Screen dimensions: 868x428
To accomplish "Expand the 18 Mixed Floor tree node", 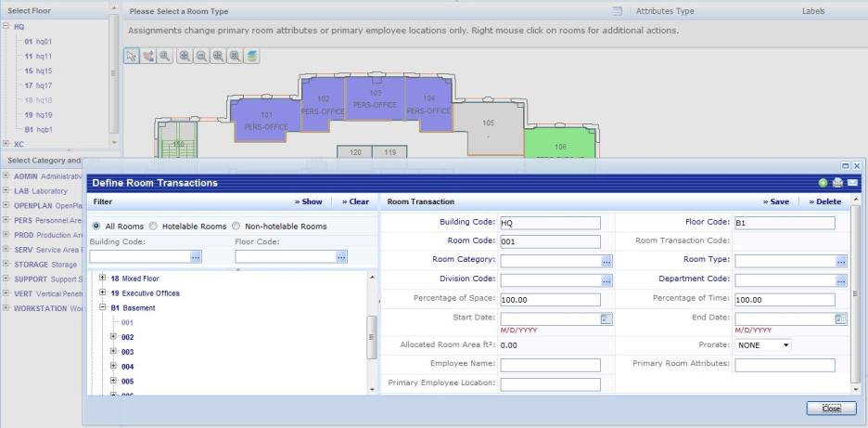I will (x=103, y=278).
